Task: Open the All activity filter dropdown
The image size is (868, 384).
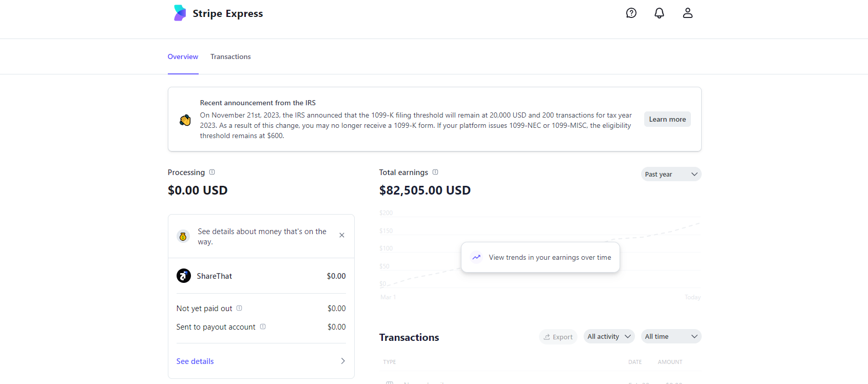Action: [609, 337]
